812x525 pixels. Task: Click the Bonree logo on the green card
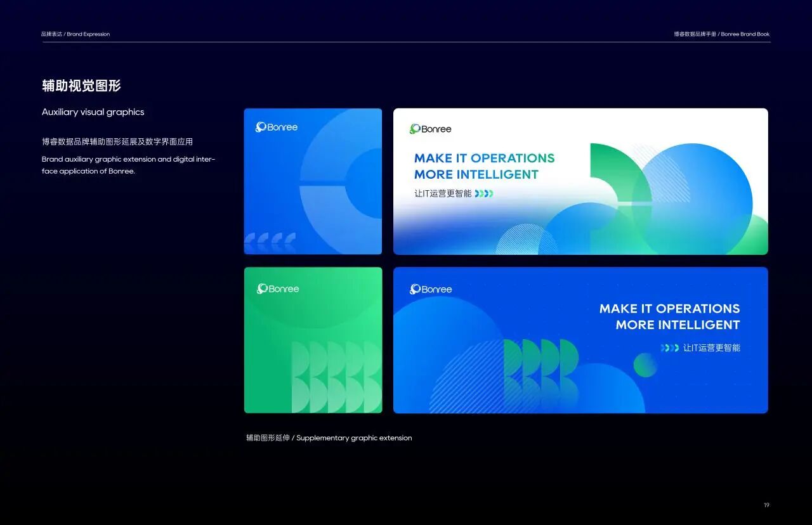(278, 289)
